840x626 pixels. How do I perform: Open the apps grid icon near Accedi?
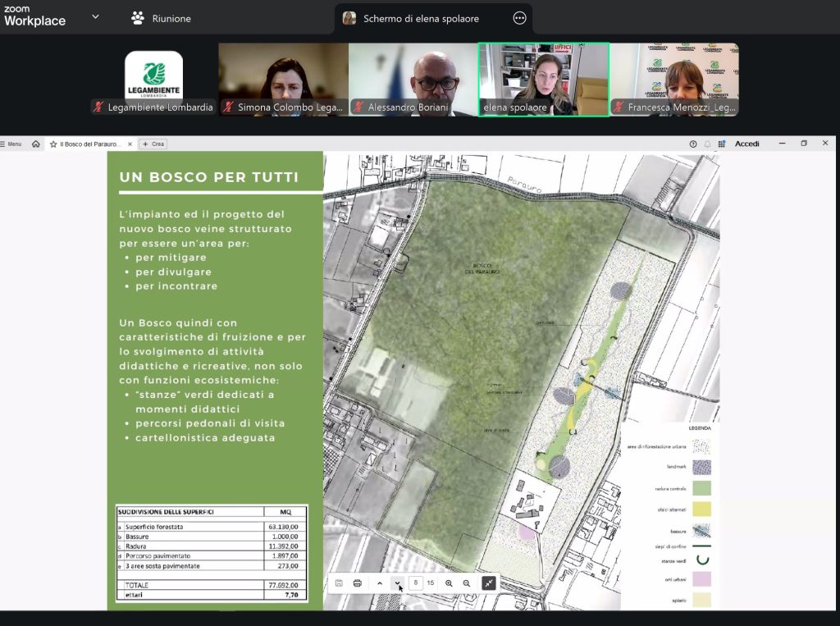click(x=722, y=144)
